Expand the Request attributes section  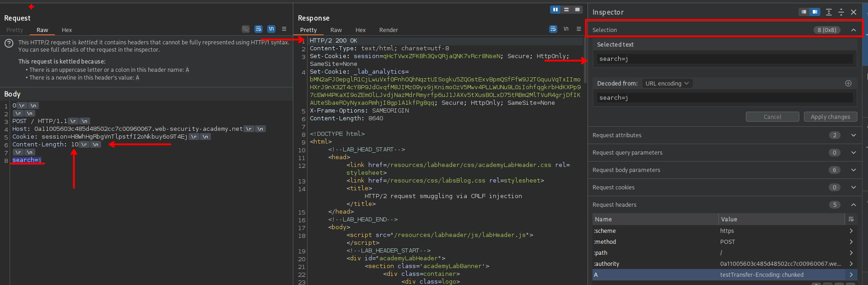(853, 135)
